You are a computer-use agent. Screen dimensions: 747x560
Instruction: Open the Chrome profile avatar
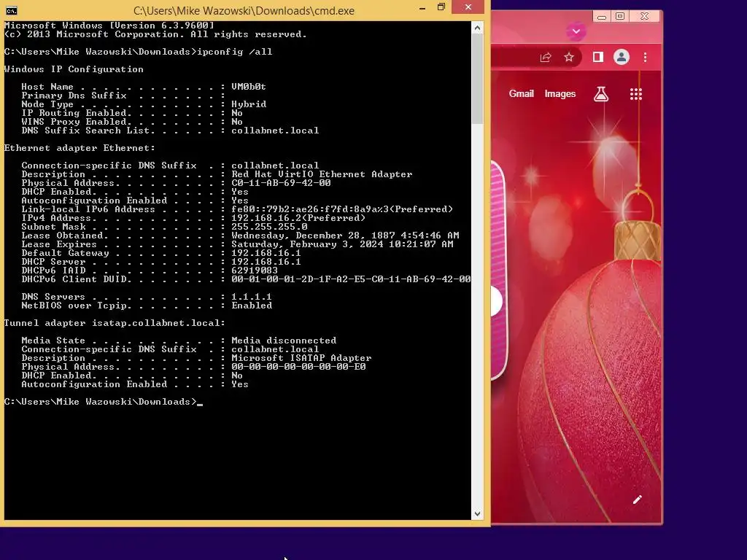point(622,57)
